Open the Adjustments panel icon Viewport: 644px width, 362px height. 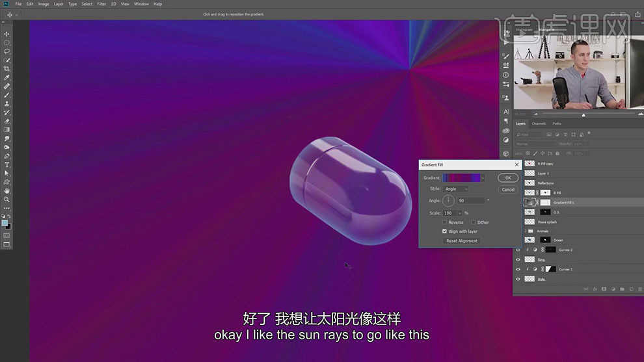[x=506, y=140]
